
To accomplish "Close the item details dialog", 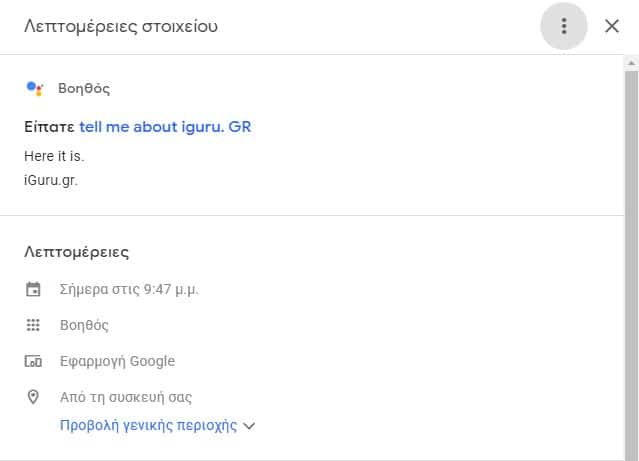I will pos(612,27).
